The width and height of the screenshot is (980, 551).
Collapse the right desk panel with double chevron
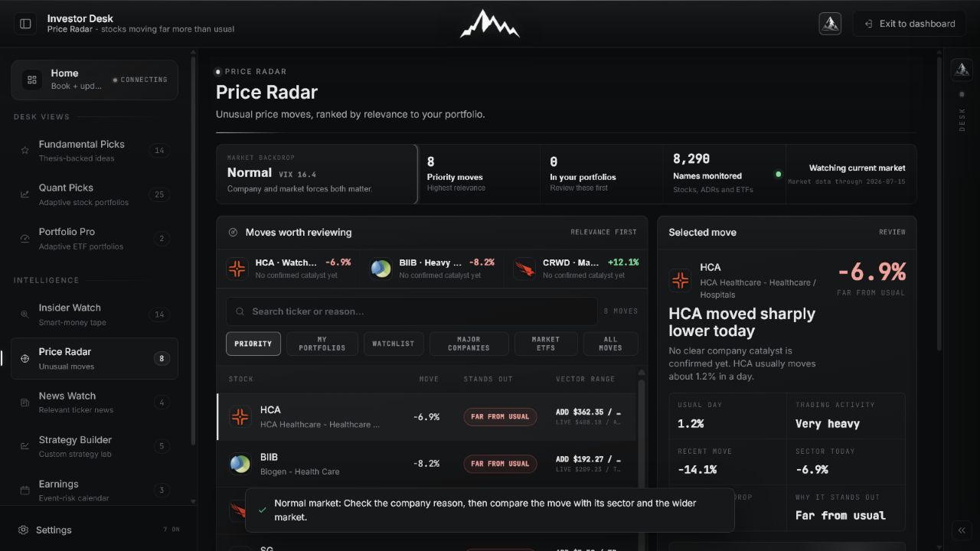pos(962,530)
